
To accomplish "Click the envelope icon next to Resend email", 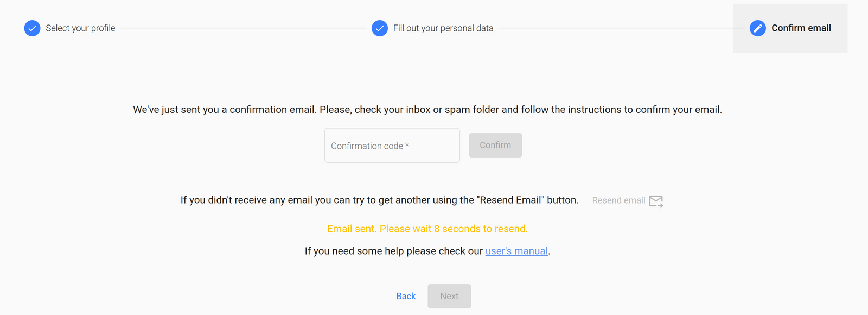I will [656, 201].
